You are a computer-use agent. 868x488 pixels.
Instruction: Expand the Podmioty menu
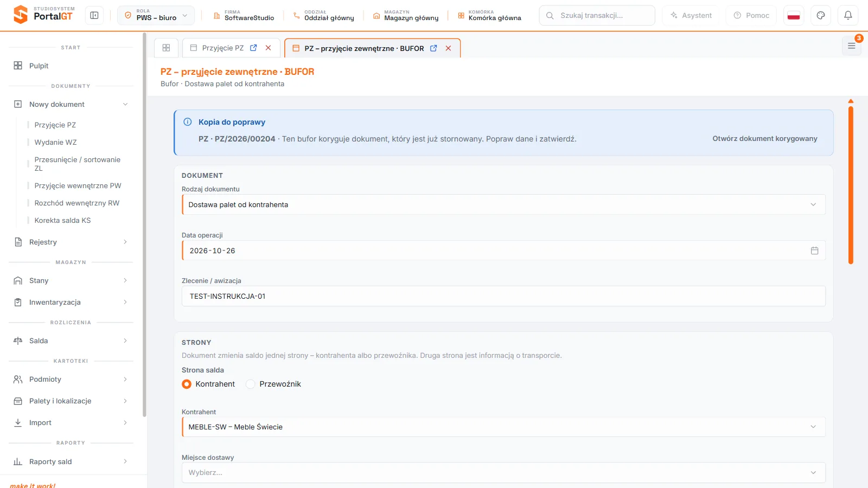[71, 379]
